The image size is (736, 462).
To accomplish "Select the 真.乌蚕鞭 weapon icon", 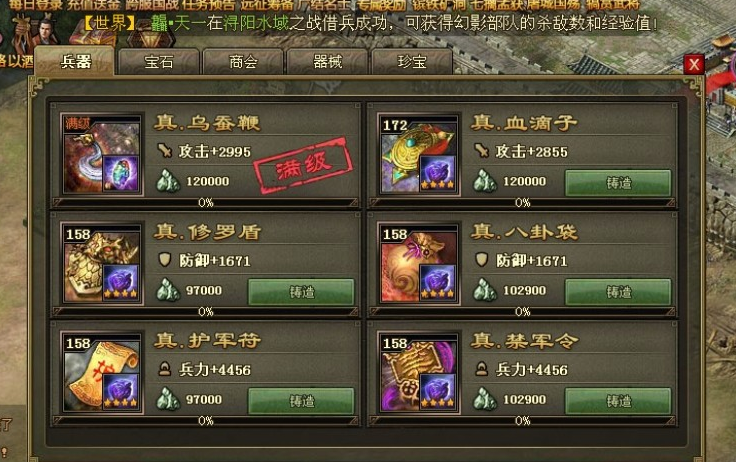I will (x=102, y=154).
